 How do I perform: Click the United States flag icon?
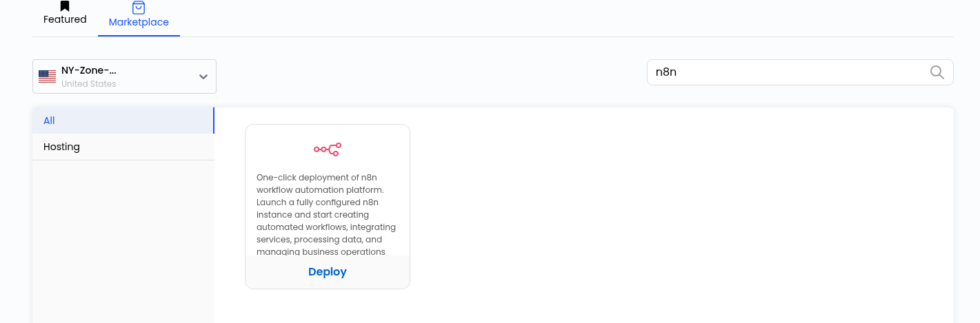coord(47,76)
